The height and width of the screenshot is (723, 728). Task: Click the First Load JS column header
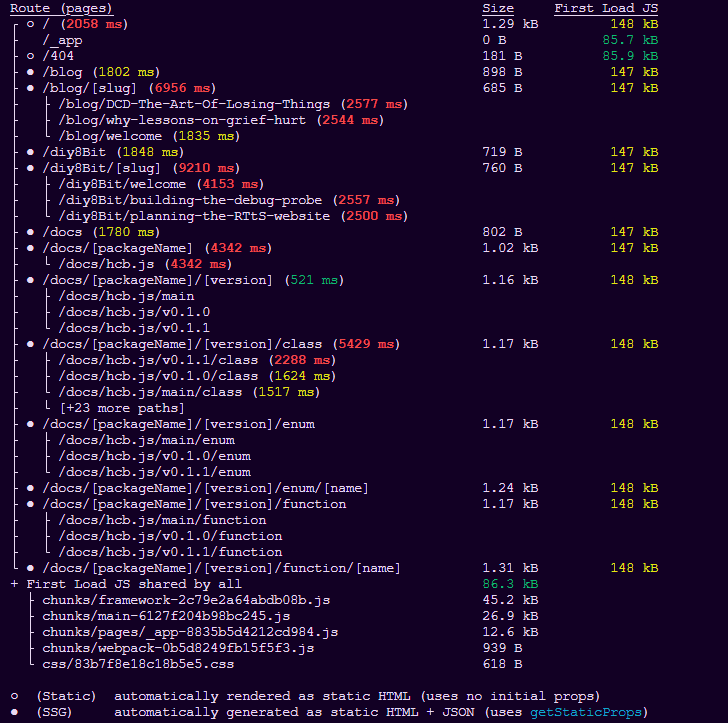pos(606,8)
